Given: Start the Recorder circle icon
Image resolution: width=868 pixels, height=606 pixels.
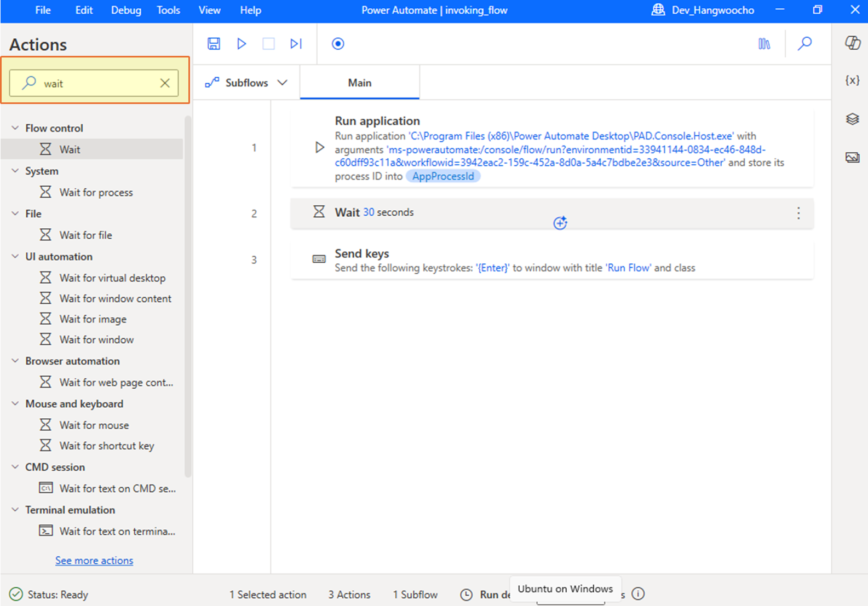Looking at the screenshot, I should click(338, 44).
